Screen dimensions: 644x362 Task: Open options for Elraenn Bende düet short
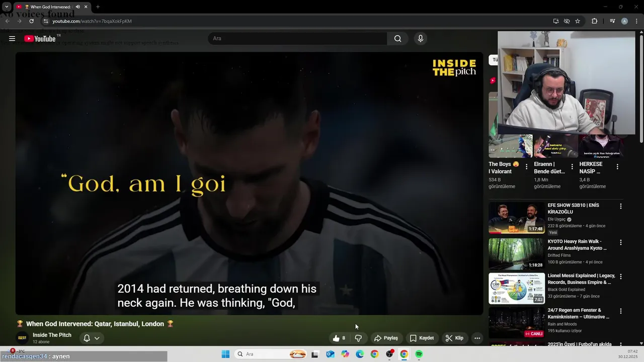[x=572, y=166]
